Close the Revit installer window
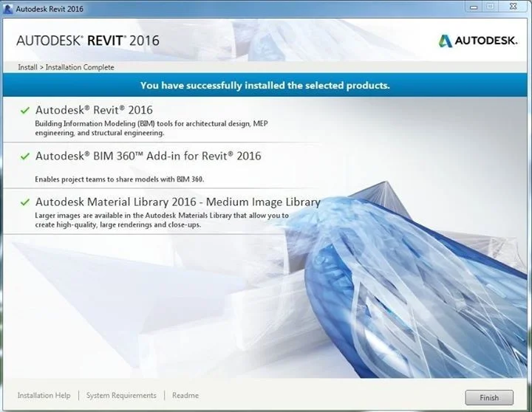 (514, 7)
